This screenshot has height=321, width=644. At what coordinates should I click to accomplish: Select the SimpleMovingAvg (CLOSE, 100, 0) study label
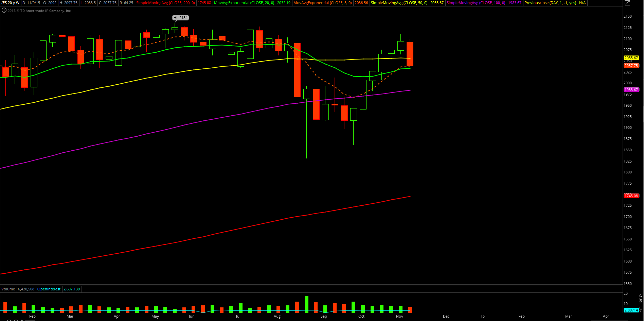point(476,3)
